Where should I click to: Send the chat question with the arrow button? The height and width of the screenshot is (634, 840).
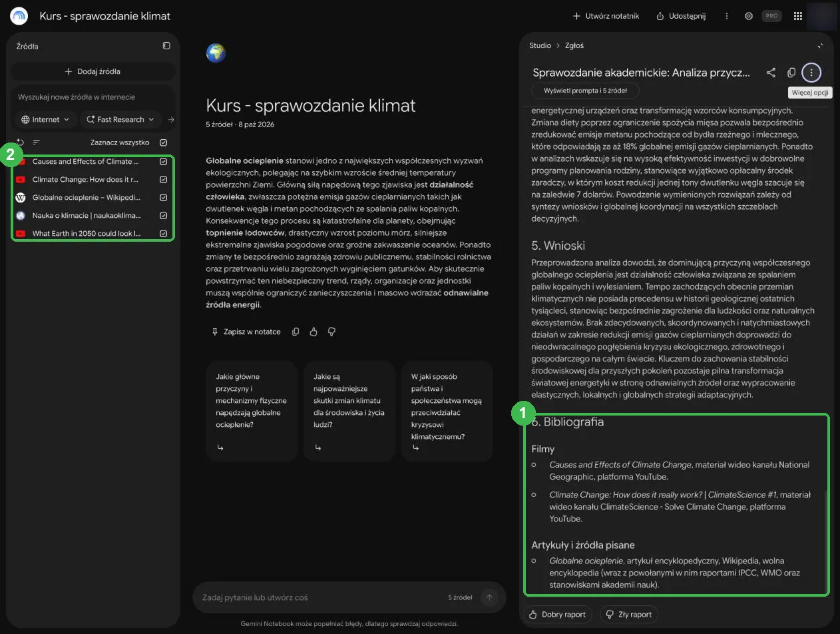click(x=489, y=597)
